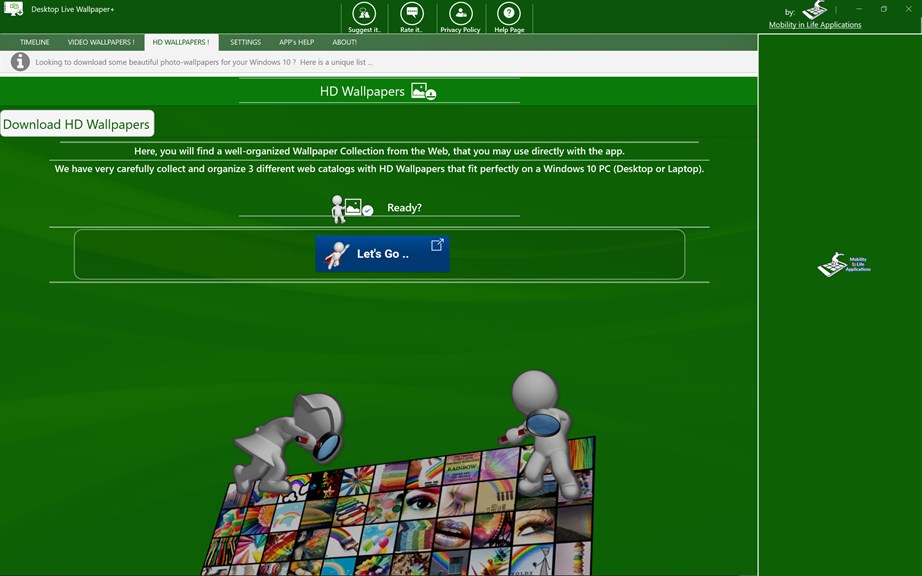Open the Mobility in Life Applications link
This screenshot has width=922, height=576.
pos(815,25)
